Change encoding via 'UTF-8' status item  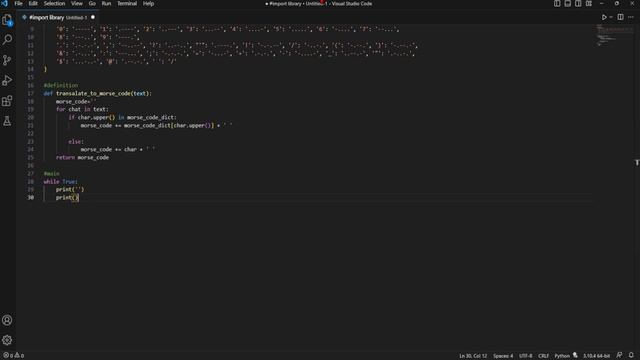click(x=525, y=356)
